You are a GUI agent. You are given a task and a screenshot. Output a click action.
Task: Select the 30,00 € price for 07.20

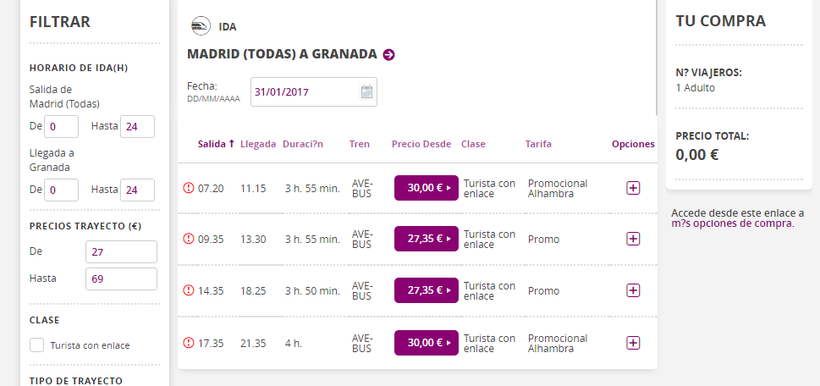point(426,188)
